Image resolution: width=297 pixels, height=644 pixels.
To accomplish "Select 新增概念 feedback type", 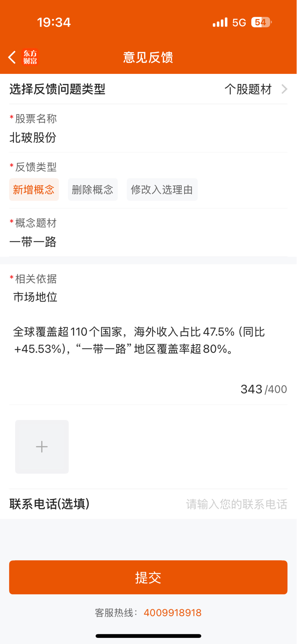I will pyautogui.click(x=34, y=190).
